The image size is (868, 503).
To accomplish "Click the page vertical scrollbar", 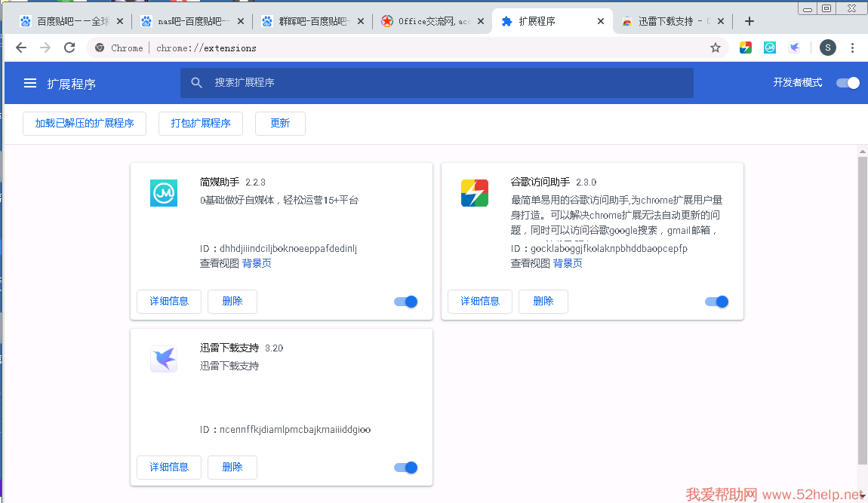I will click(862, 309).
